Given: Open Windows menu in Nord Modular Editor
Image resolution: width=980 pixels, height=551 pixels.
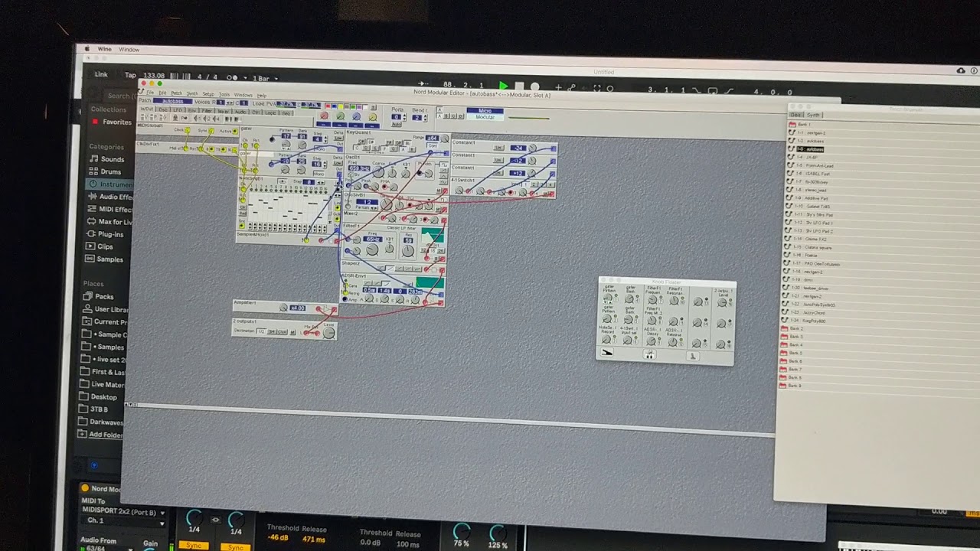Looking at the screenshot, I should tap(243, 95).
